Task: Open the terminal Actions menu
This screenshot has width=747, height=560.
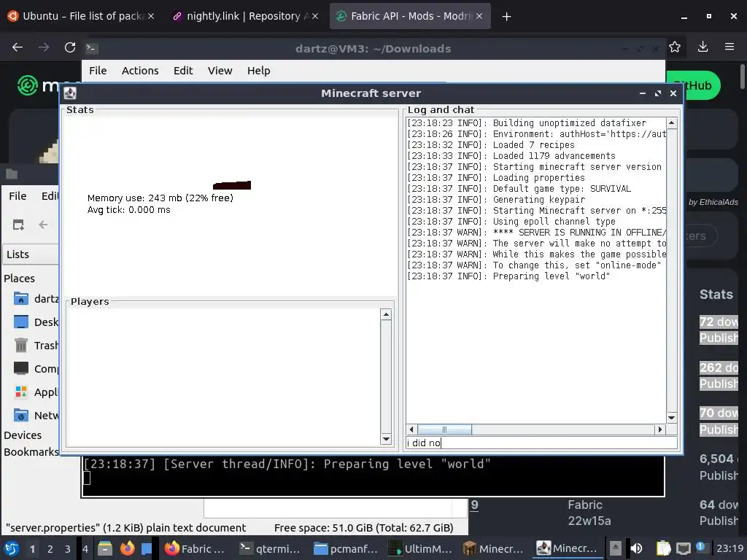Action: pyautogui.click(x=140, y=71)
